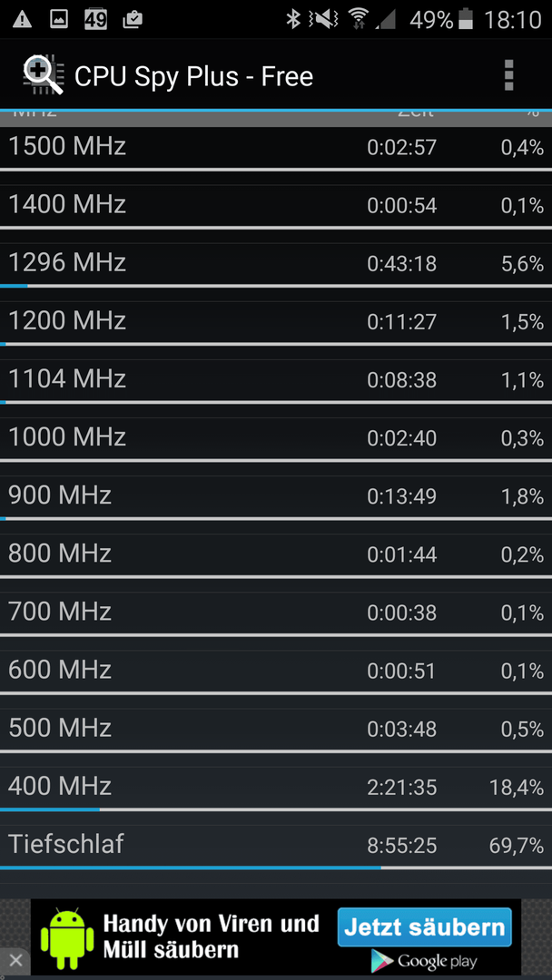Tap the Tiefschlaf 69,7% progress bar
552x980 pixels.
[x=276, y=868]
